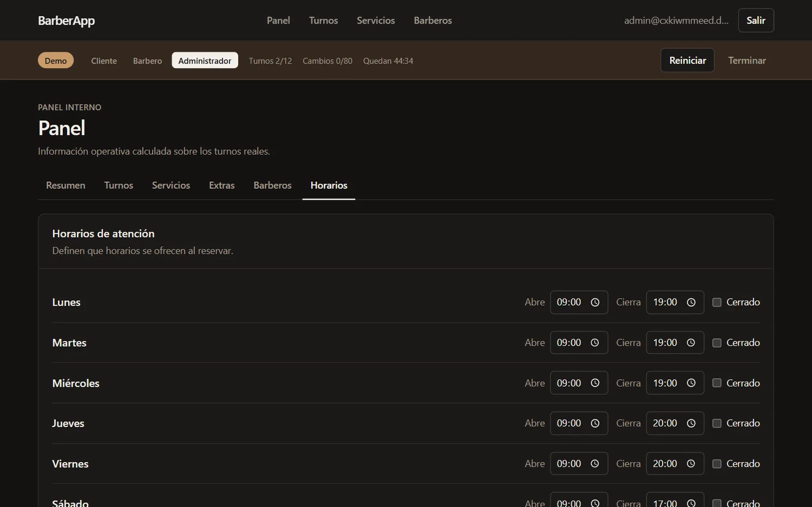The height and width of the screenshot is (507, 812).
Task: Open the Extras tab
Action: tap(222, 186)
